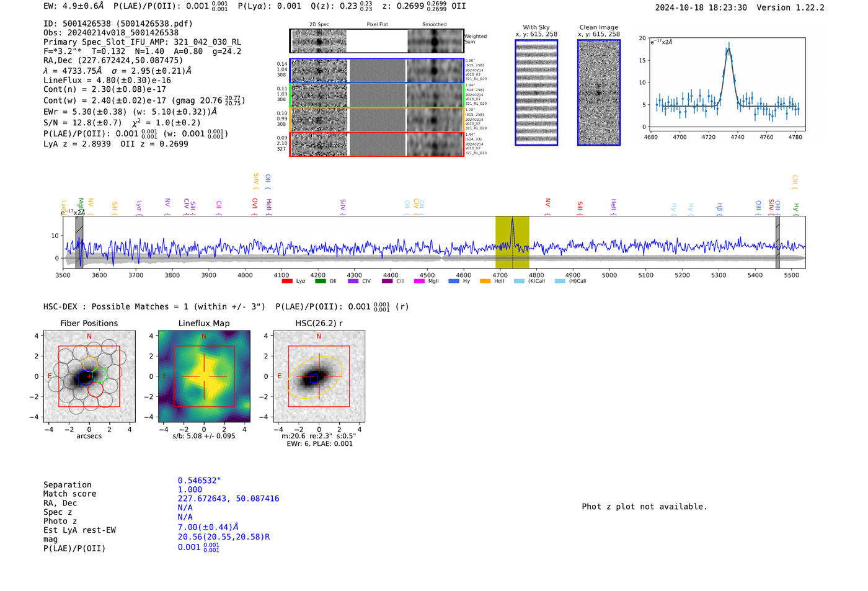Click the red Lyα legend swatch
Viewport: 868px width, 591px height.
point(287,282)
